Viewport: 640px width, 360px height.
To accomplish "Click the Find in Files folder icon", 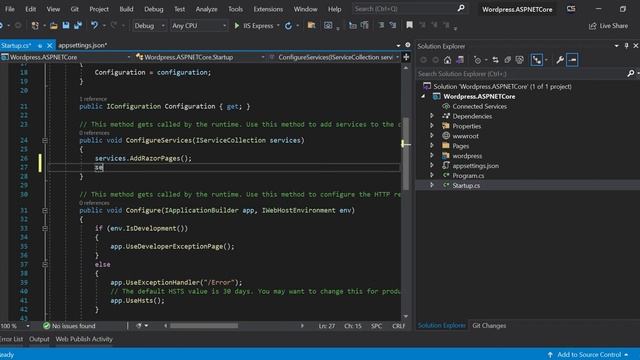I will click(x=311, y=25).
